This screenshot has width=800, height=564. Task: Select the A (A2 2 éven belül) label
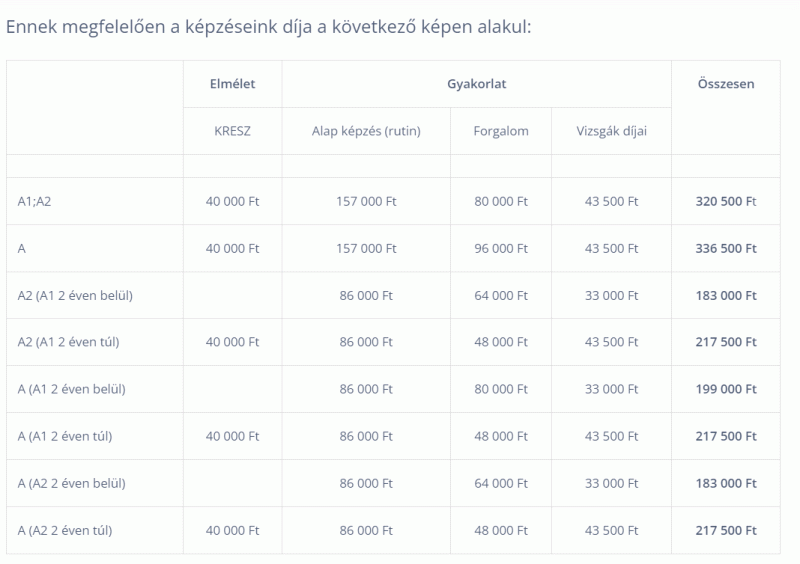71,483
